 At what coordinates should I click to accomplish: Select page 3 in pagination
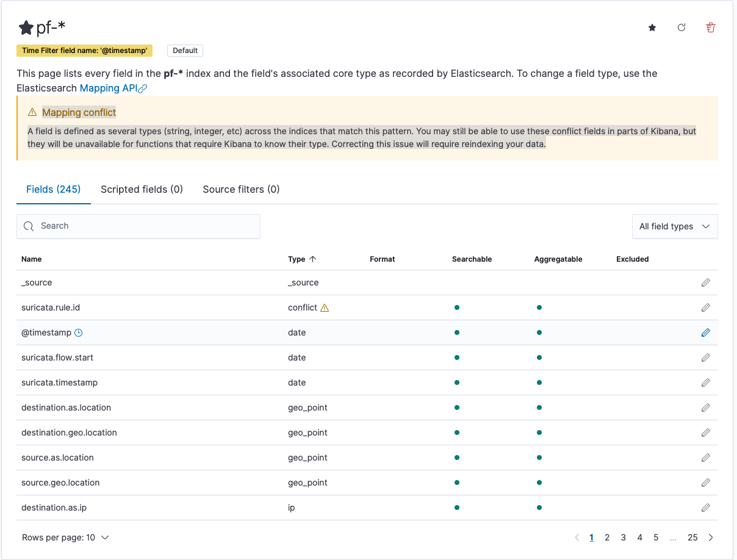click(x=623, y=537)
